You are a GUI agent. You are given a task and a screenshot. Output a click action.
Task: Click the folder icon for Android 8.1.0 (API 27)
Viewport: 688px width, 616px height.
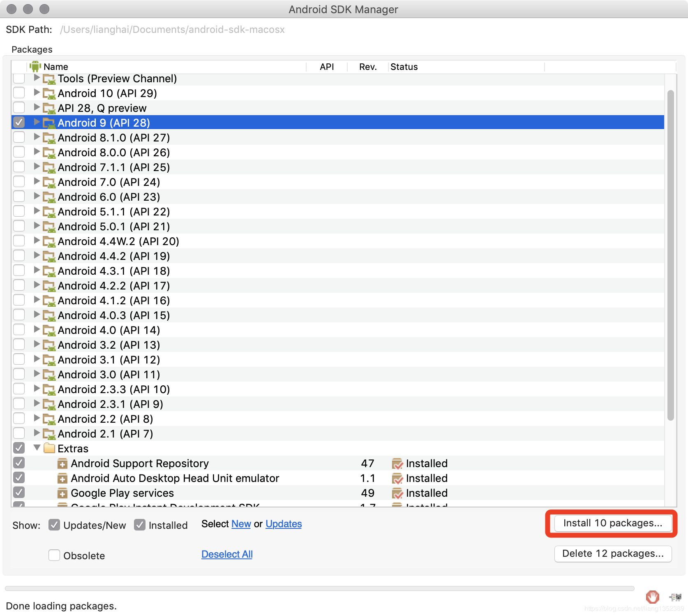pos(49,138)
